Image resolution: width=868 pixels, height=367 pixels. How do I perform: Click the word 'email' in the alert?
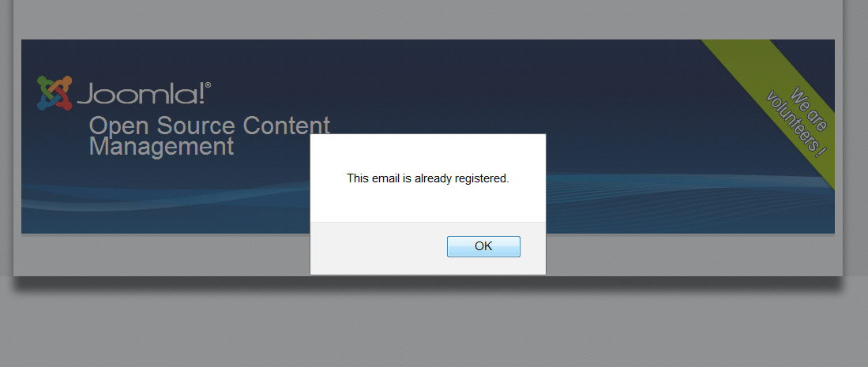pyautogui.click(x=385, y=178)
